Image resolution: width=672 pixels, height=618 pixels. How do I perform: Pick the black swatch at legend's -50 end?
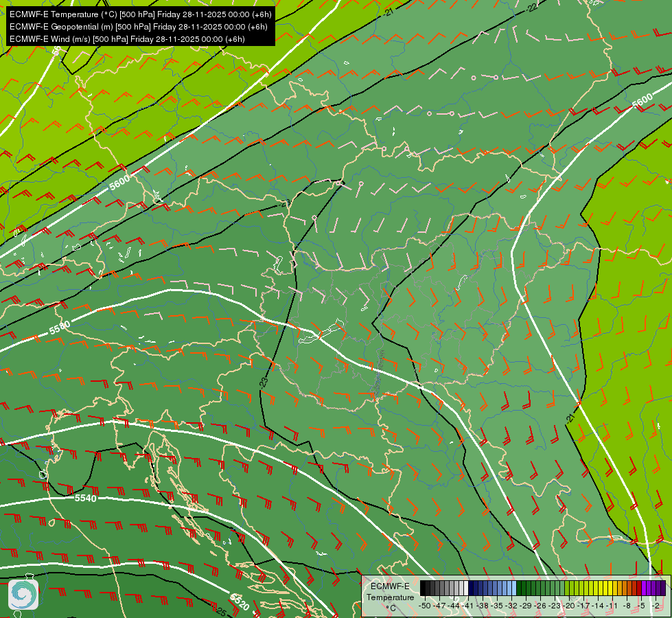click(423, 588)
